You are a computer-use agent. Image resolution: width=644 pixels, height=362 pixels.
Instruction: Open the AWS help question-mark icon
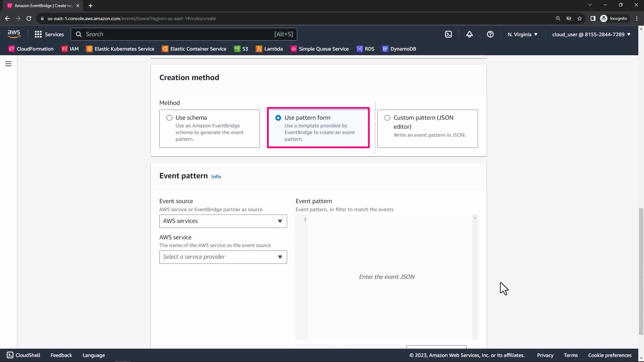[490, 34]
